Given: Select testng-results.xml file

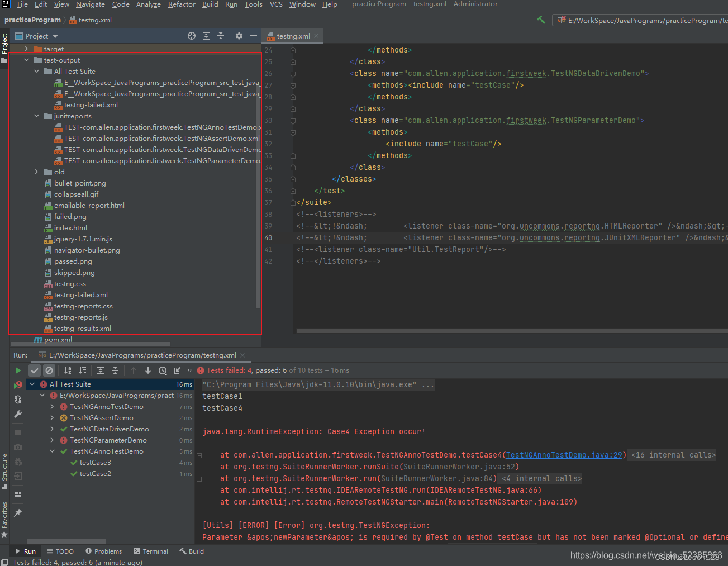Looking at the screenshot, I should coord(82,329).
